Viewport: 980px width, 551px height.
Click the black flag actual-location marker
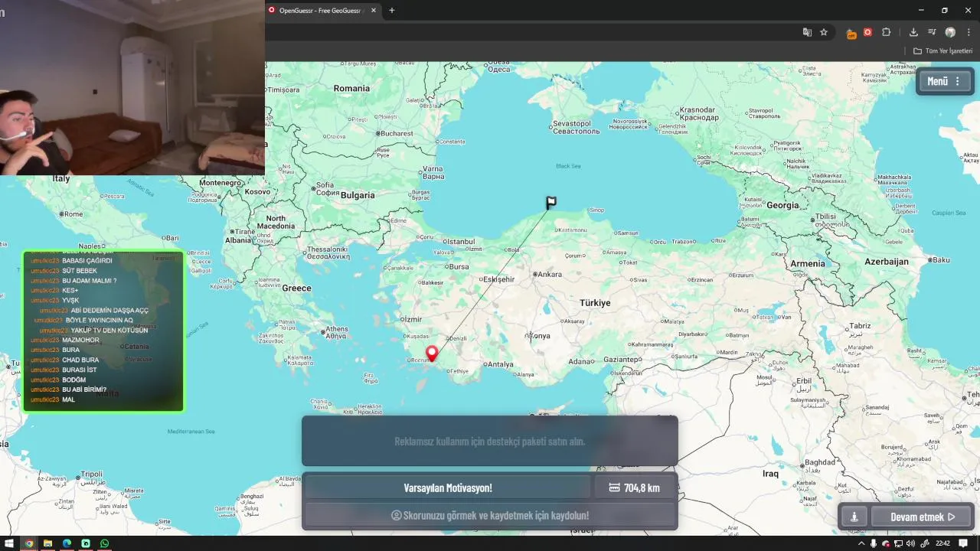click(551, 203)
